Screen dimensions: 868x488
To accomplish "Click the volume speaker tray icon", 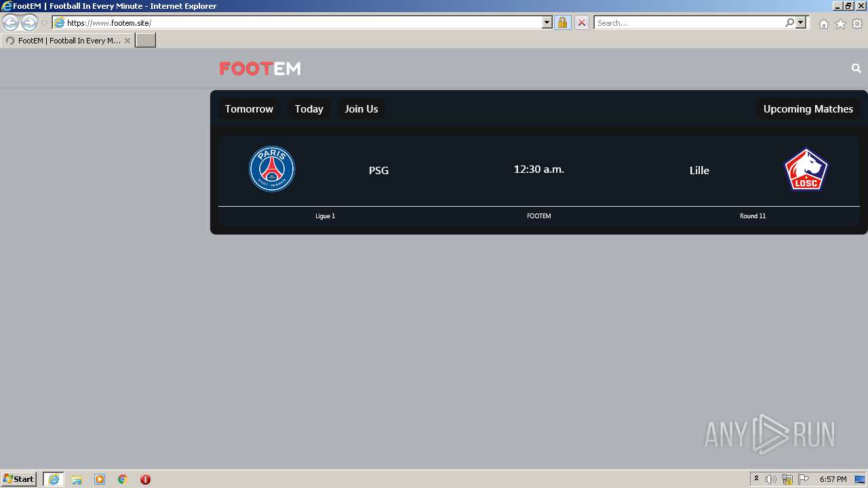I will (x=771, y=479).
